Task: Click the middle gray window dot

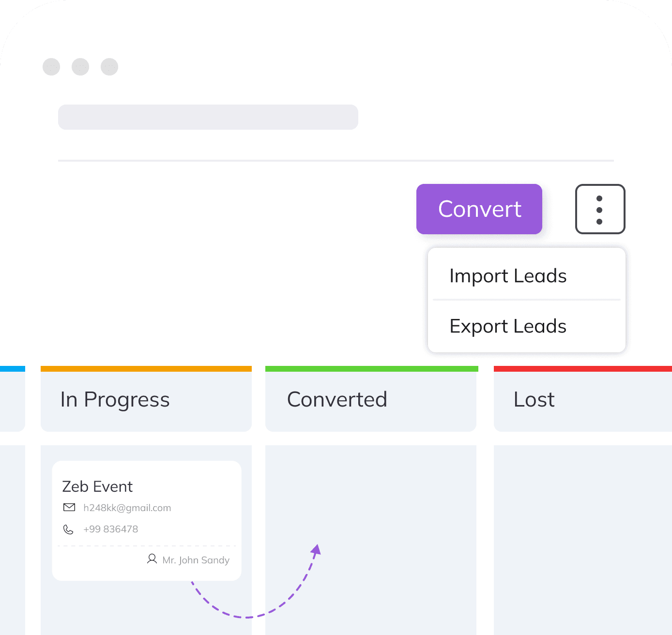Action: click(80, 67)
